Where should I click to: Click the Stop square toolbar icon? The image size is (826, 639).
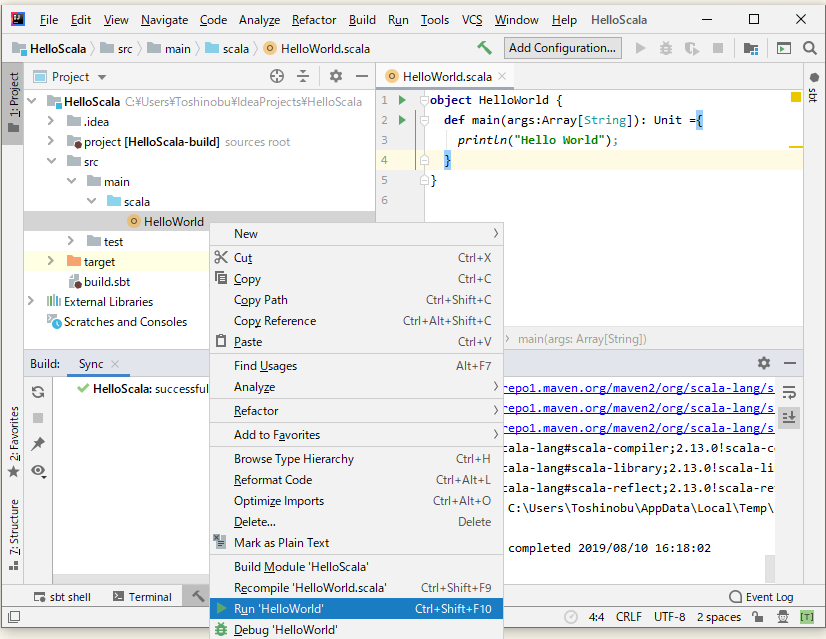pyautogui.click(x=717, y=48)
